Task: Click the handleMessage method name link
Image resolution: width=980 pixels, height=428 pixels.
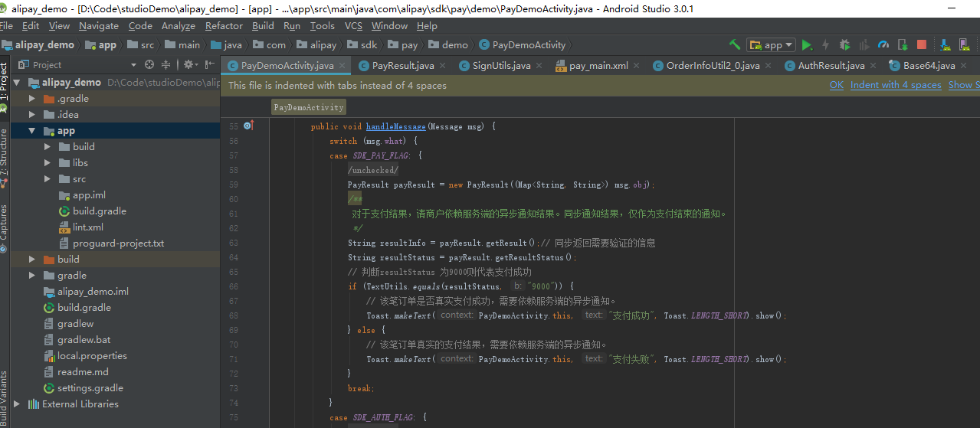Action: point(395,126)
